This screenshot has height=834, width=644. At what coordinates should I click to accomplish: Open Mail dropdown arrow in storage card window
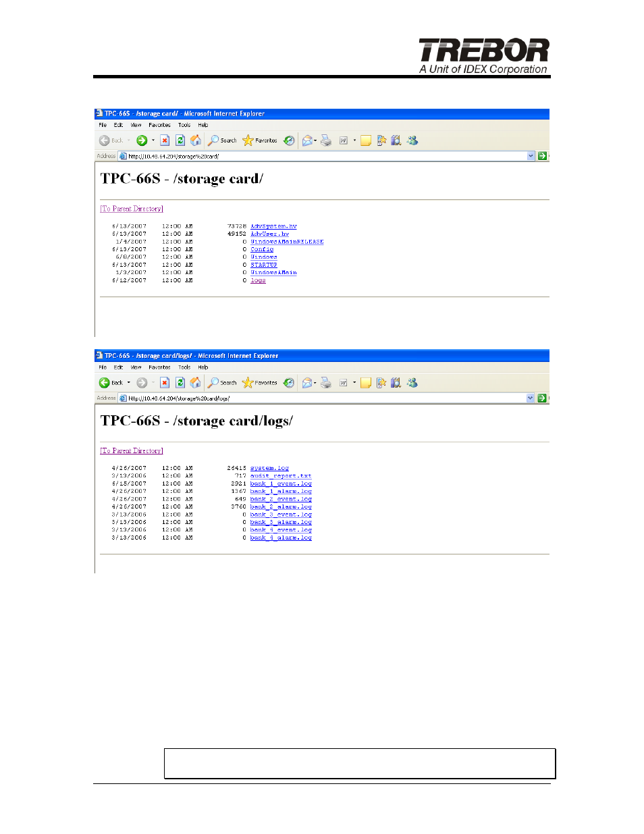click(315, 140)
